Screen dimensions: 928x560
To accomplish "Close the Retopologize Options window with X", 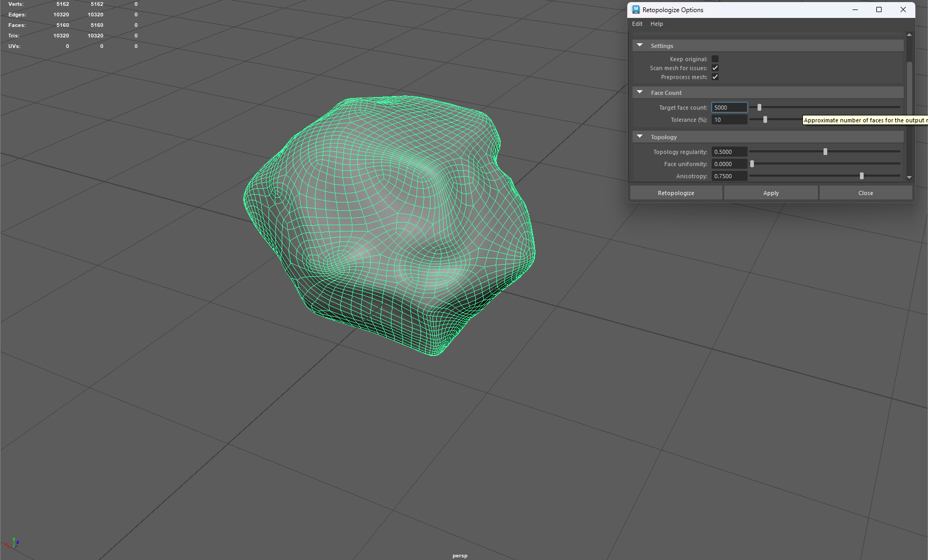I will (903, 9).
